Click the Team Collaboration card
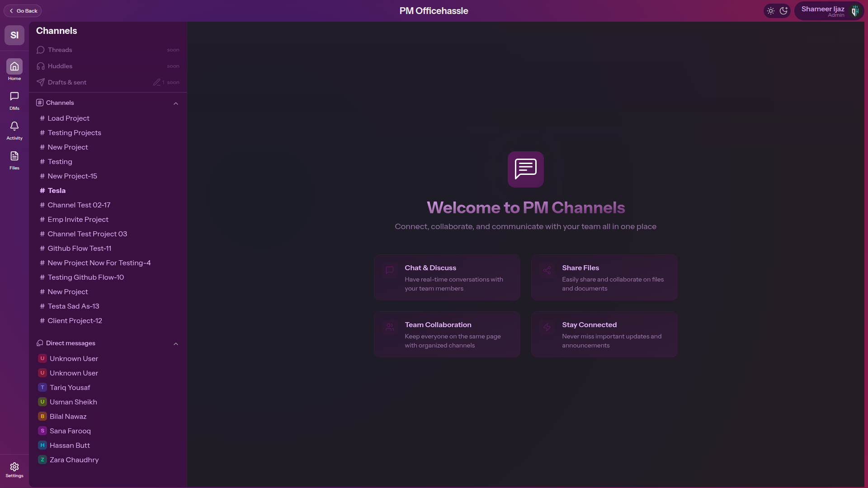The image size is (868, 488). click(447, 334)
